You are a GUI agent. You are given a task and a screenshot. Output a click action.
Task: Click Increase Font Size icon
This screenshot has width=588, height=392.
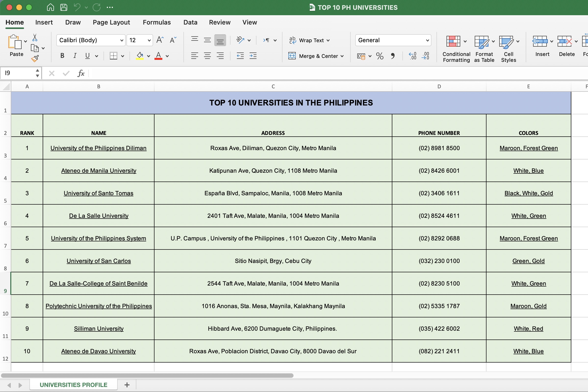tap(160, 40)
